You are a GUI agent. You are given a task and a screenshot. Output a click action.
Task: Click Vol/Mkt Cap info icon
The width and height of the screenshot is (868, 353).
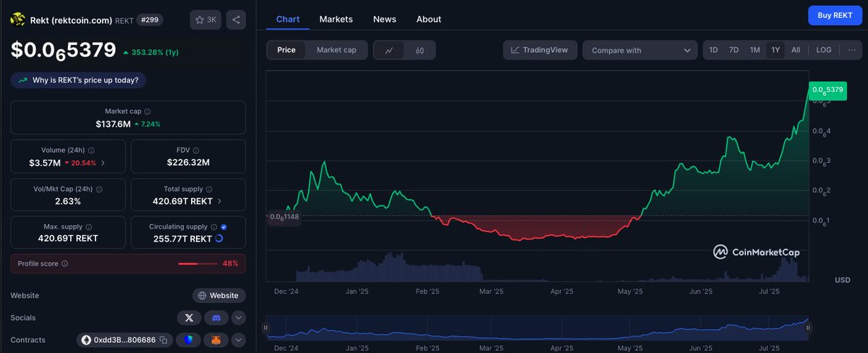tap(98, 189)
